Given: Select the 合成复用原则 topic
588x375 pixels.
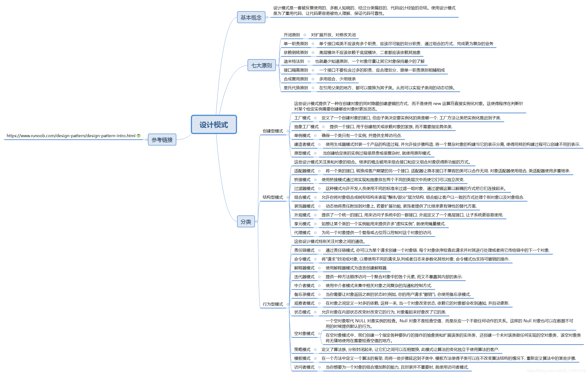Looking at the screenshot, I should coord(296,79).
